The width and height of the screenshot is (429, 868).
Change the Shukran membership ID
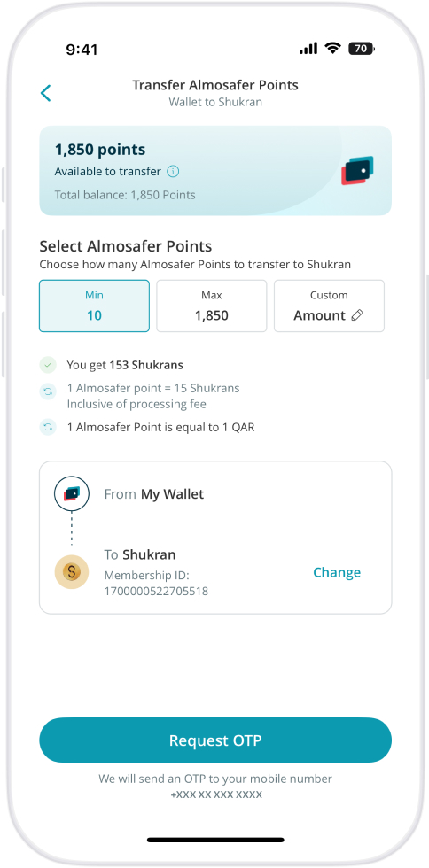coord(337,572)
